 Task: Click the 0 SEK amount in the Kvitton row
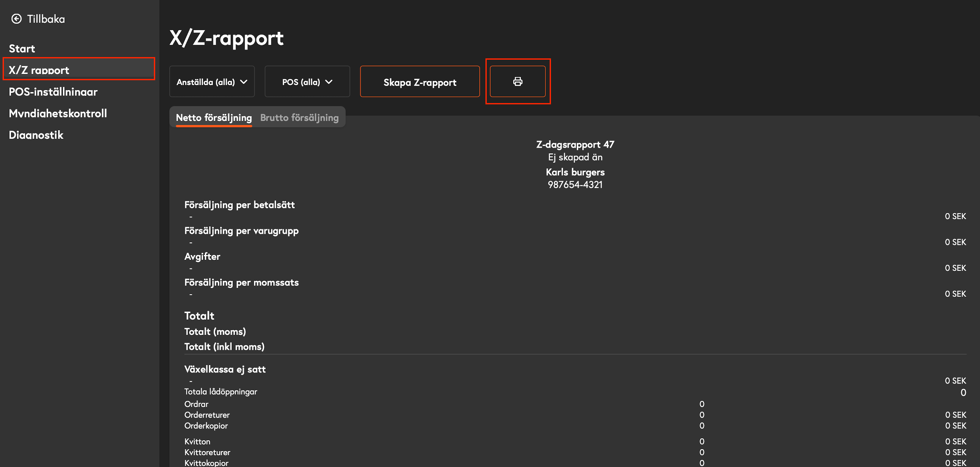[955, 442]
